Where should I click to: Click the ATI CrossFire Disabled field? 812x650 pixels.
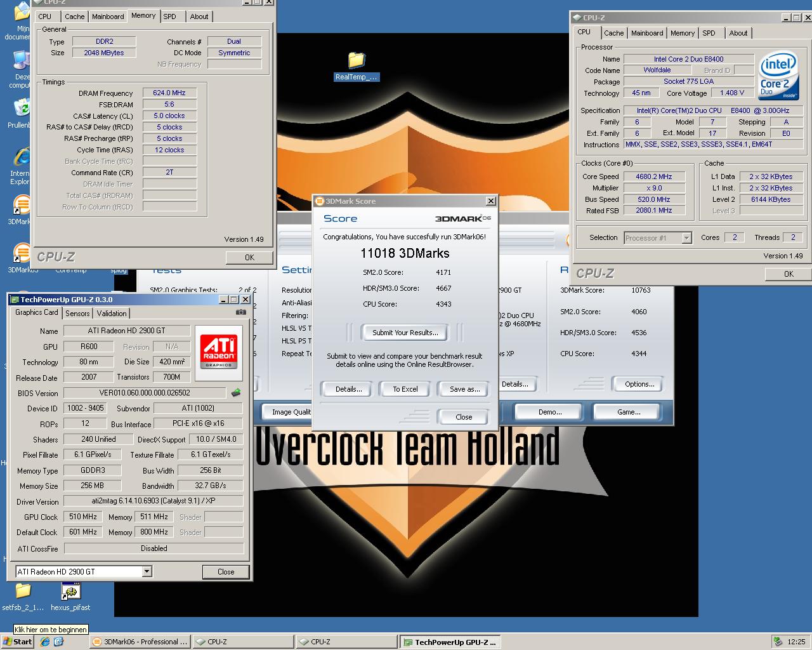click(154, 548)
